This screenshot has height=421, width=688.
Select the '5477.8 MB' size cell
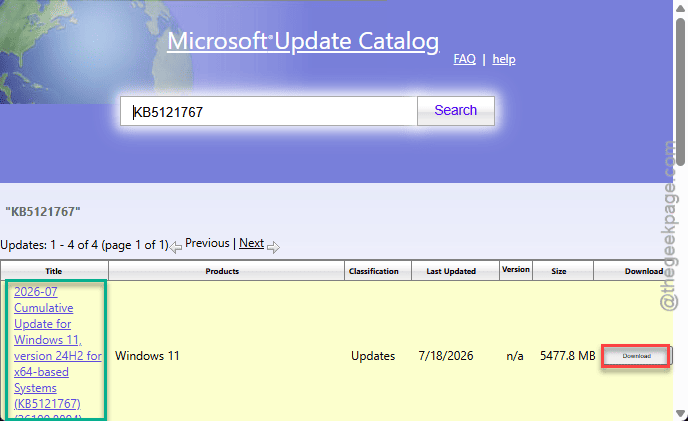567,356
